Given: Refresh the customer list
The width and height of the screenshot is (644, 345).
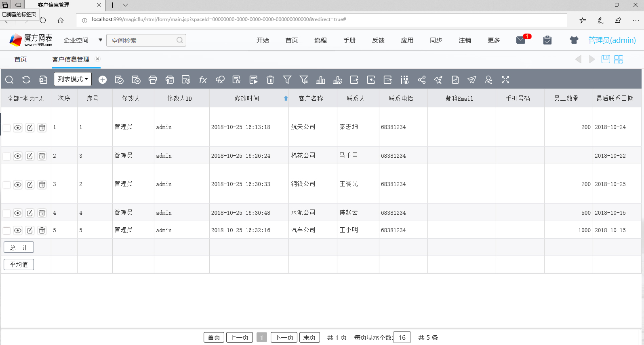Looking at the screenshot, I should click(x=26, y=80).
